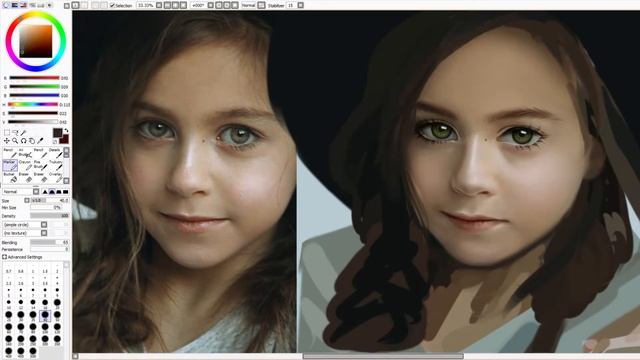640x360 pixels.
Task: Toggle the RGB Slider panel icon
Action: tap(14, 5)
